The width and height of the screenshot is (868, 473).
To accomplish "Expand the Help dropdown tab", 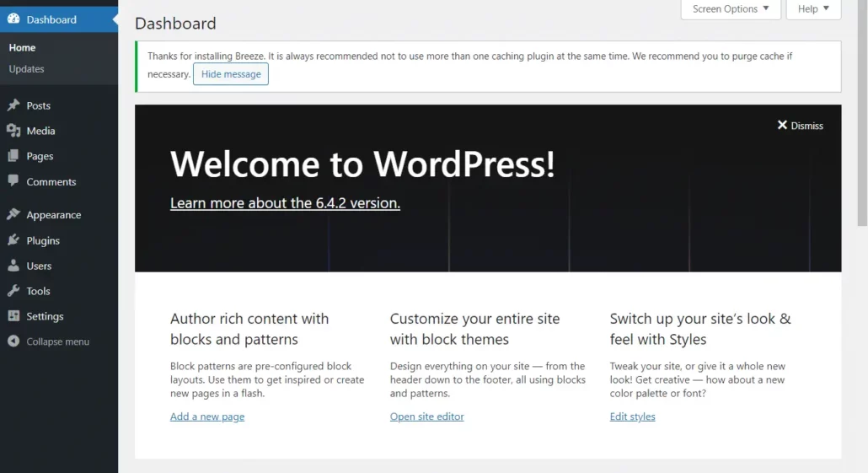I will pyautogui.click(x=813, y=9).
